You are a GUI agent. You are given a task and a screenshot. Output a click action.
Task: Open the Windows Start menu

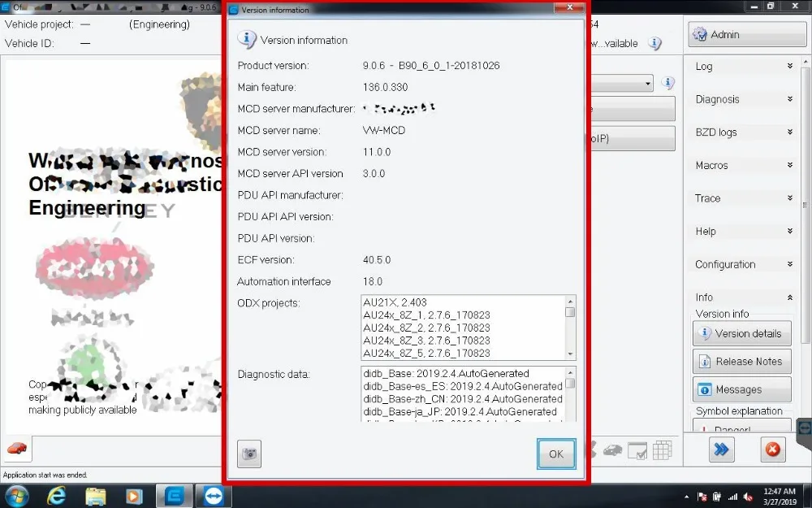click(17, 497)
